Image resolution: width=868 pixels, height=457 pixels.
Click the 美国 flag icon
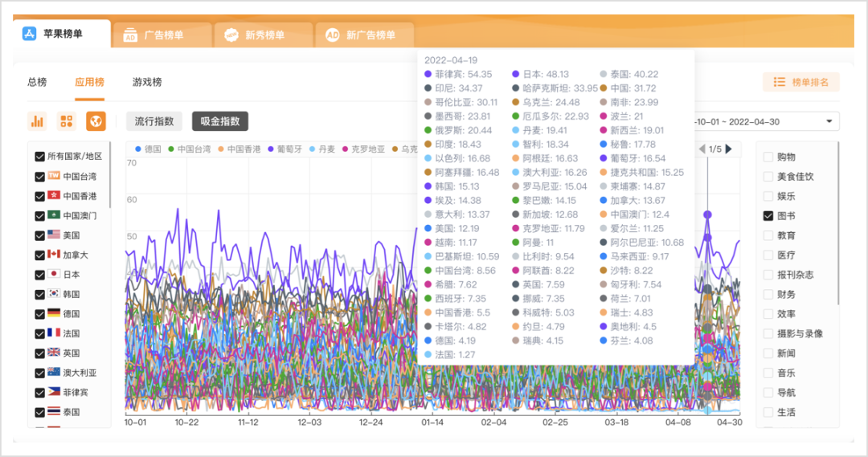pos(54,235)
